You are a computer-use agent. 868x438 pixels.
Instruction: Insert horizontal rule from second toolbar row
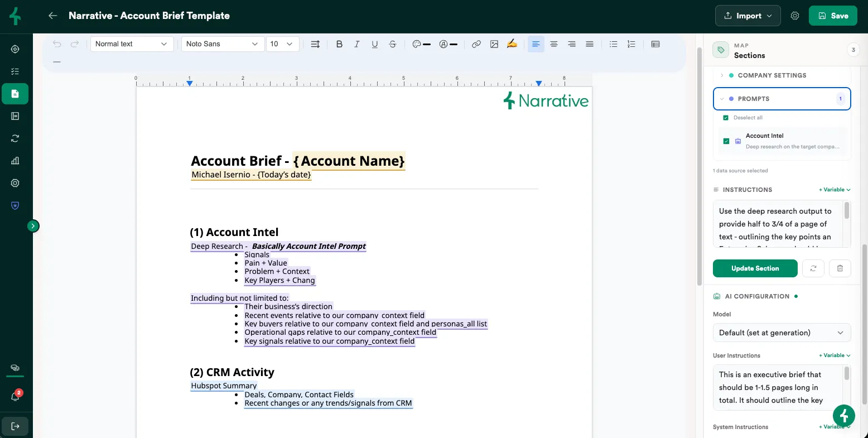pyautogui.click(x=57, y=62)
